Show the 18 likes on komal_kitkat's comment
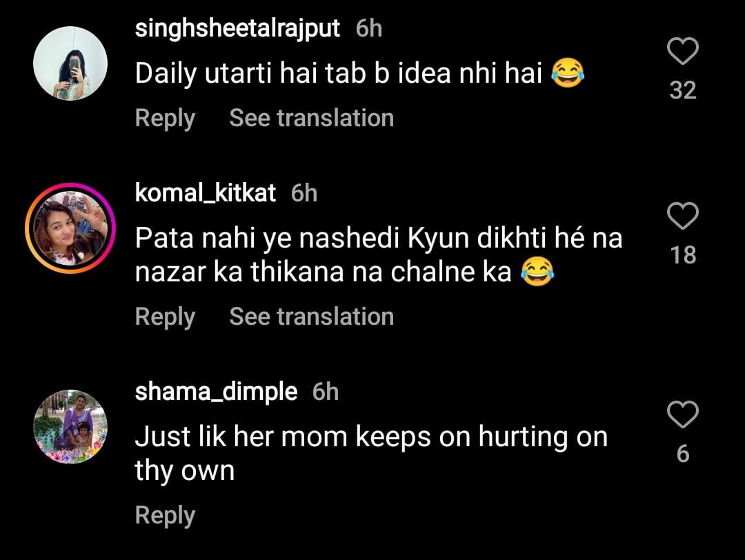Viewport: 745px width, 560px height. point(683,255)
